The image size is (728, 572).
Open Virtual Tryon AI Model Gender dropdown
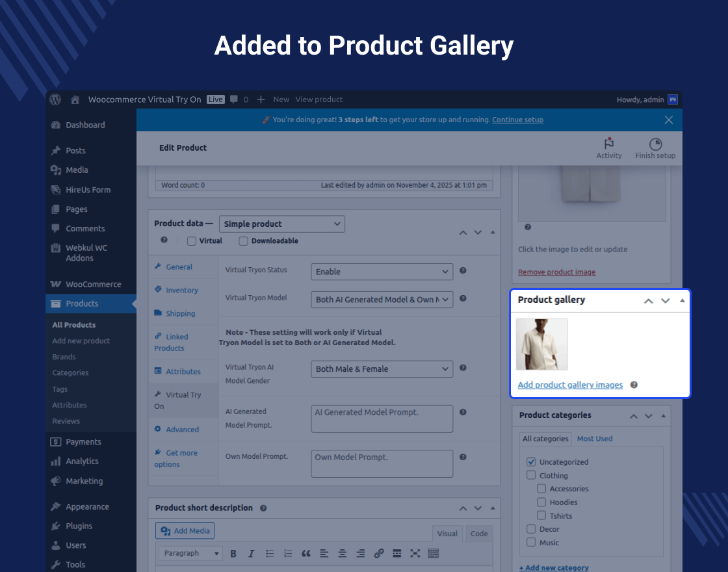[x=382, y=369]
